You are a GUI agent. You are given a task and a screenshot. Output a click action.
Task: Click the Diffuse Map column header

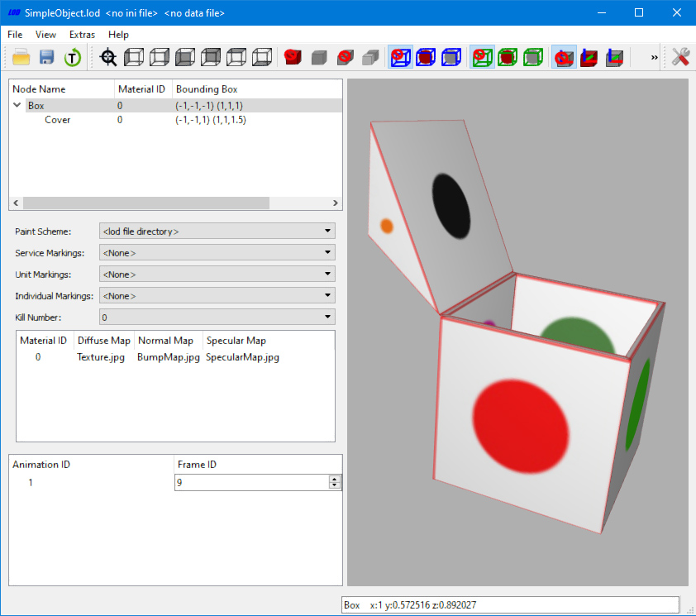tap(104, 340)
